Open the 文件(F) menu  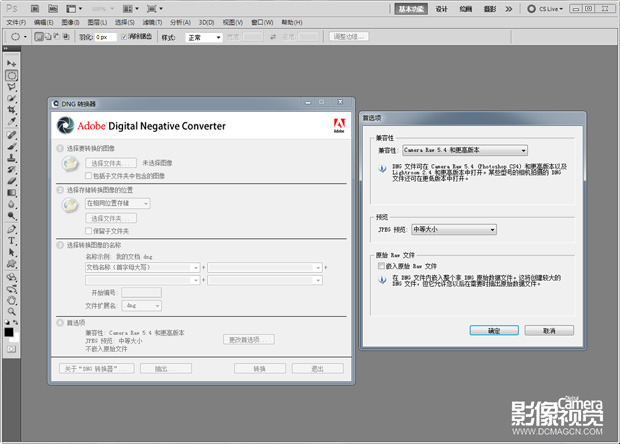point(16,23)
